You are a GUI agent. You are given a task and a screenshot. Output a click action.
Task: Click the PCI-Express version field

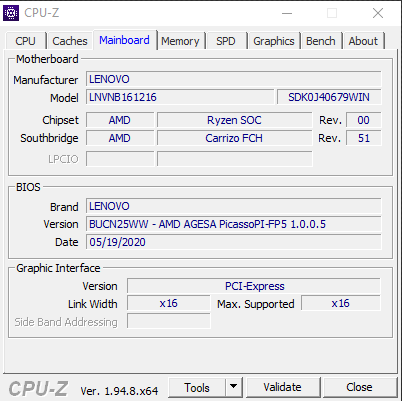(x=254, y=286)
